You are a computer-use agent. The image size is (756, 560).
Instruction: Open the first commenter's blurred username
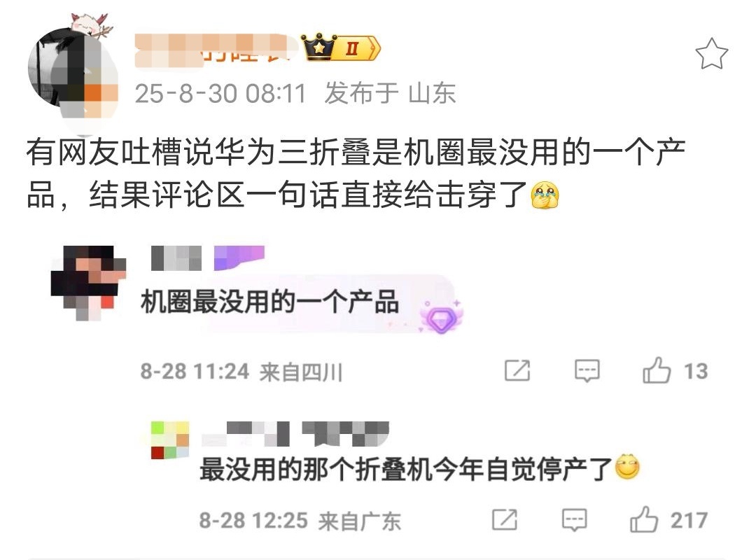176,258
